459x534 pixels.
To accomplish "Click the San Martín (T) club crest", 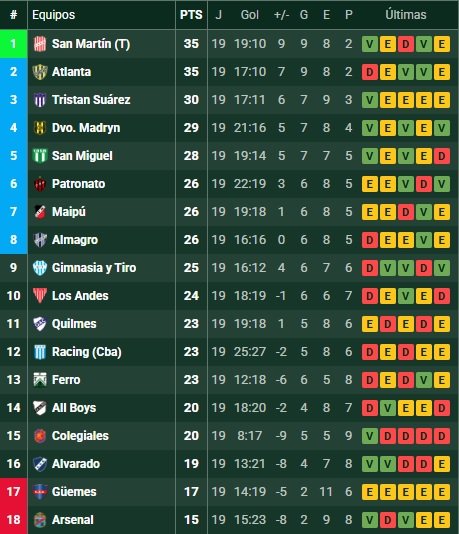I will pos(40,44).
